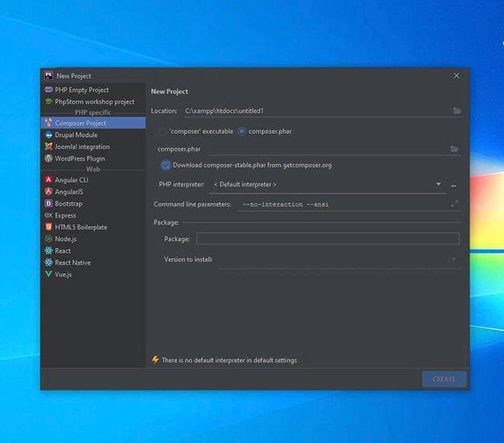Select composer.phar radio button
504x443 pixels.
(242, 131)
